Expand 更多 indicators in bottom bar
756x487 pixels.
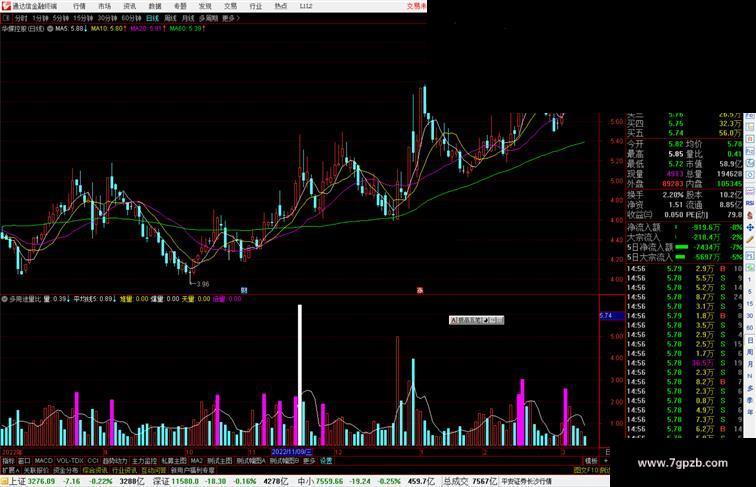tap(309, 461)
